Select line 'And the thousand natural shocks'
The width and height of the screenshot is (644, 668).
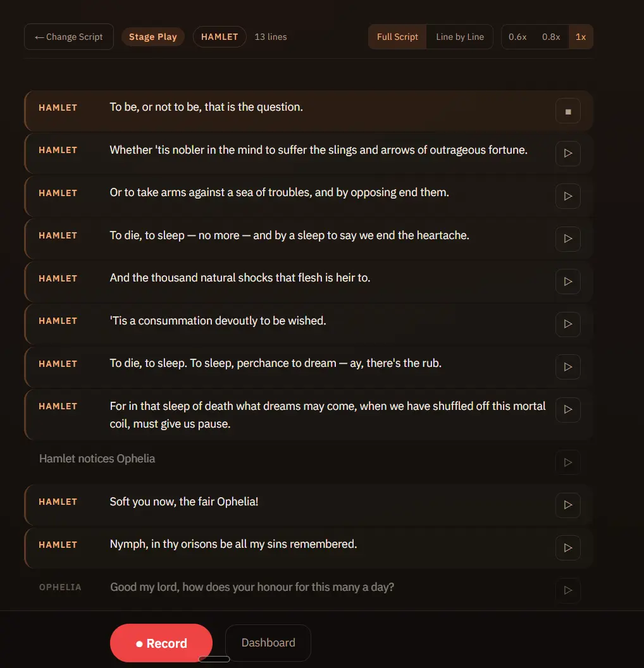tap(309, 281)
